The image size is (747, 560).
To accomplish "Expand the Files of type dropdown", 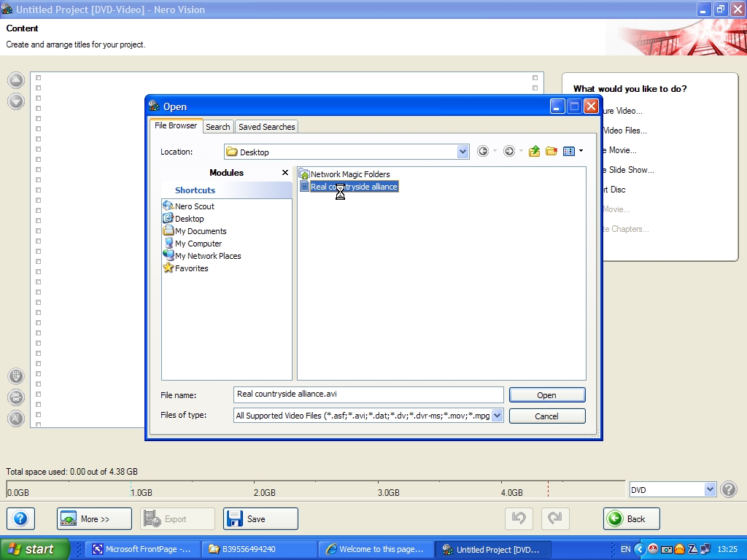I will coord(497,416).
